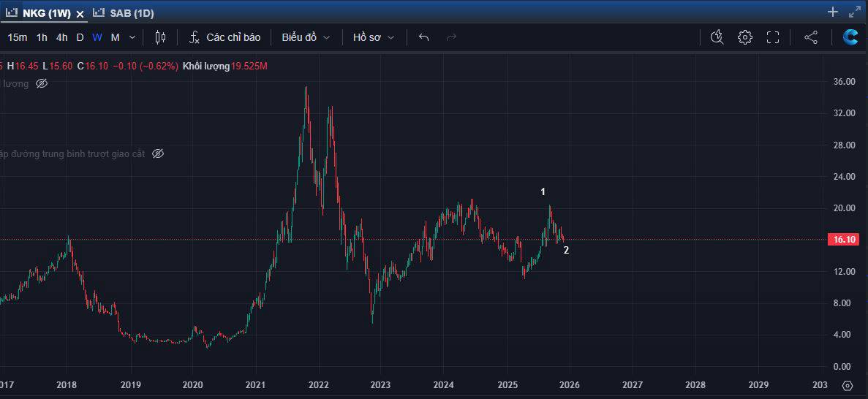This screenshot has height=399, width=868.
Task: Open the candlestick chart type selector
Action: [x=160, y=37]
